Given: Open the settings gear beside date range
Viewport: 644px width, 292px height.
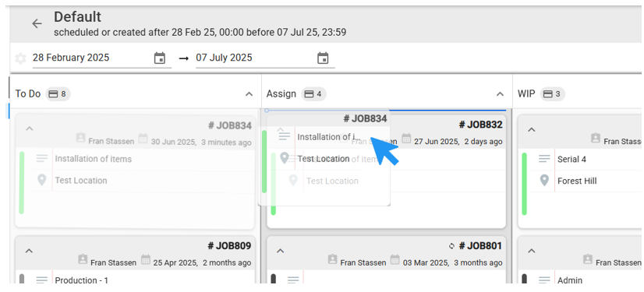Looking at the screenshot, I should point(20,58).
